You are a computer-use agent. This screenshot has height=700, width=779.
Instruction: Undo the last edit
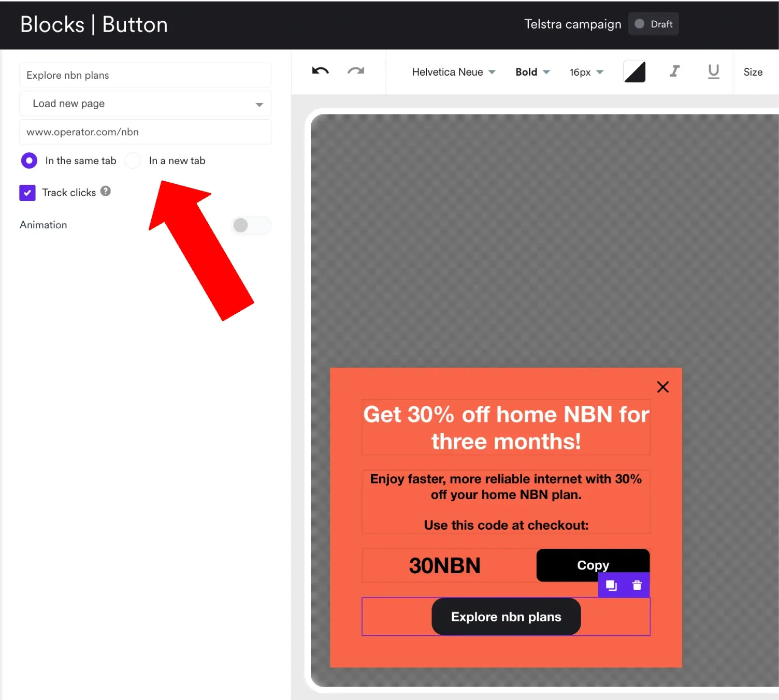(x=320, y=71)
